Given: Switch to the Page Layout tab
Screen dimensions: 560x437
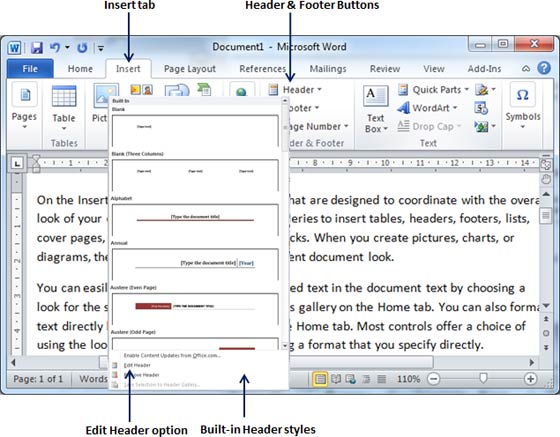Looking at the screenshot, I should [x=190, y=69].
